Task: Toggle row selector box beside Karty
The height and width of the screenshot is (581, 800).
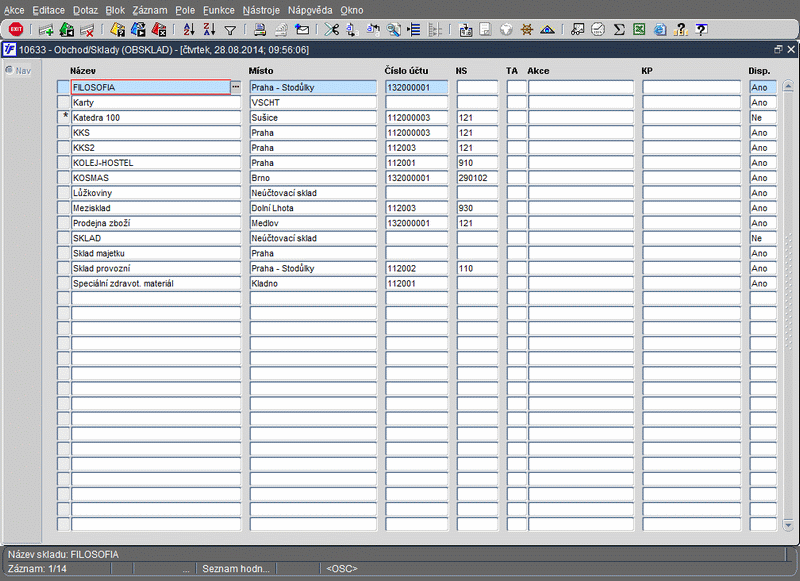Action: (x=63, y=103)
